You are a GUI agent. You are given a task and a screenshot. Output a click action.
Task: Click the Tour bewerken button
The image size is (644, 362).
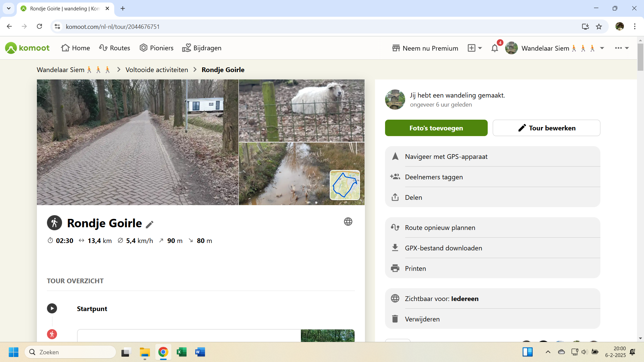[x=546, y=128]
